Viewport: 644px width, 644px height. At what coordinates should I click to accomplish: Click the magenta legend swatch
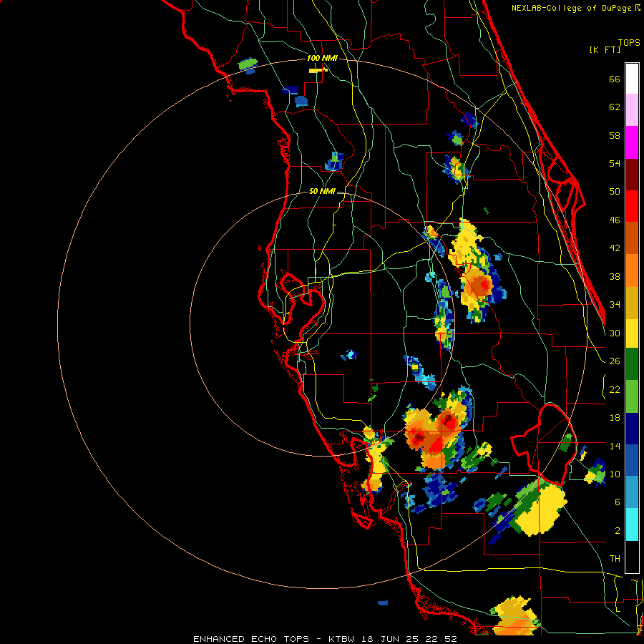(632, 142)
